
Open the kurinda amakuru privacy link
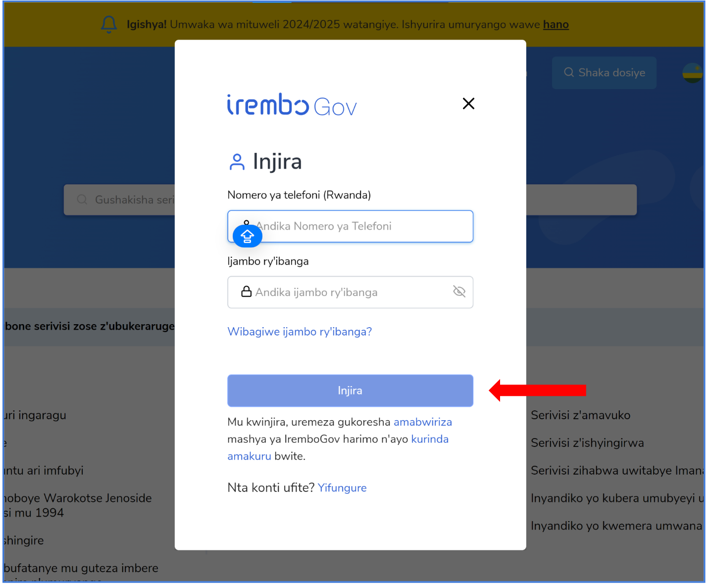(338, 447)
